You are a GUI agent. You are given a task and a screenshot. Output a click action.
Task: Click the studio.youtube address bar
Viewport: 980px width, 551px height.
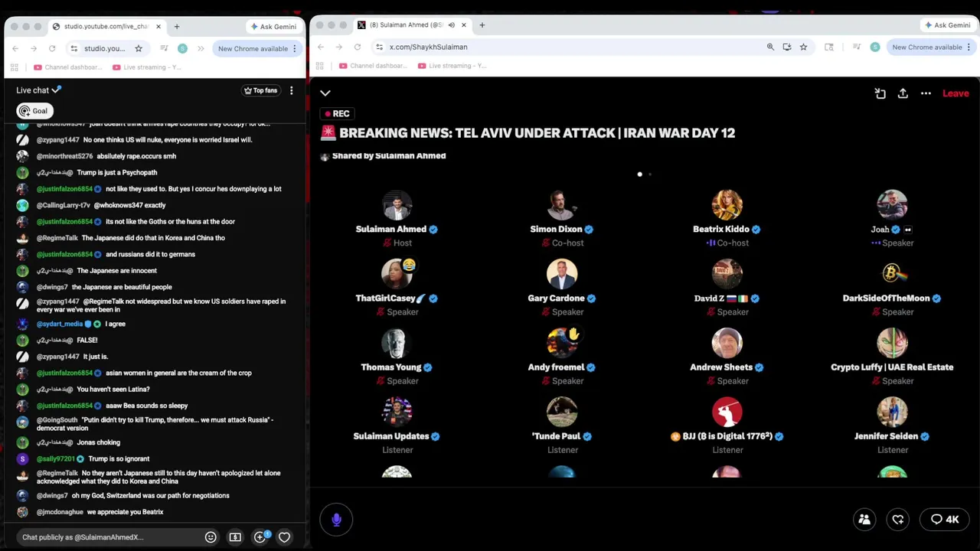coord(106,48)
